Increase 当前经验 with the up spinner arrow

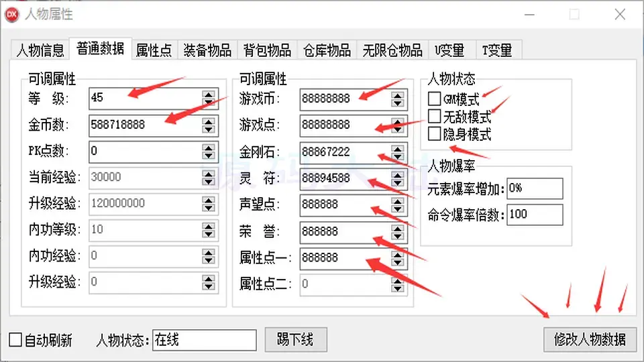point(209,174)
